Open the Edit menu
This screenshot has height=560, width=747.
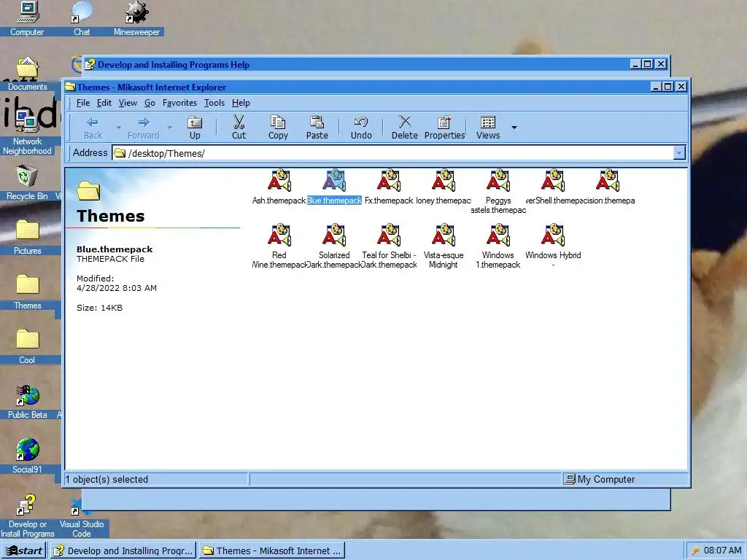[104, 103]
